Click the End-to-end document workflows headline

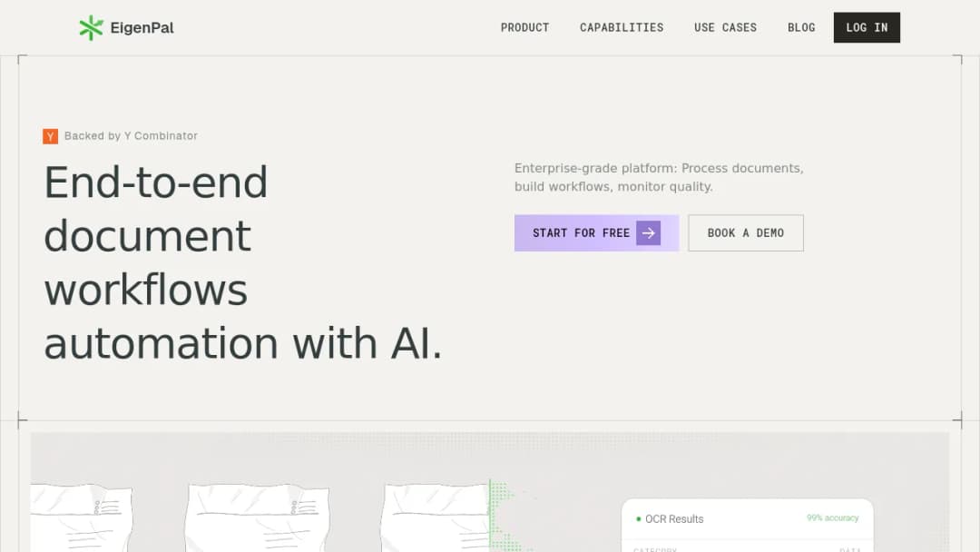[242, 262]
